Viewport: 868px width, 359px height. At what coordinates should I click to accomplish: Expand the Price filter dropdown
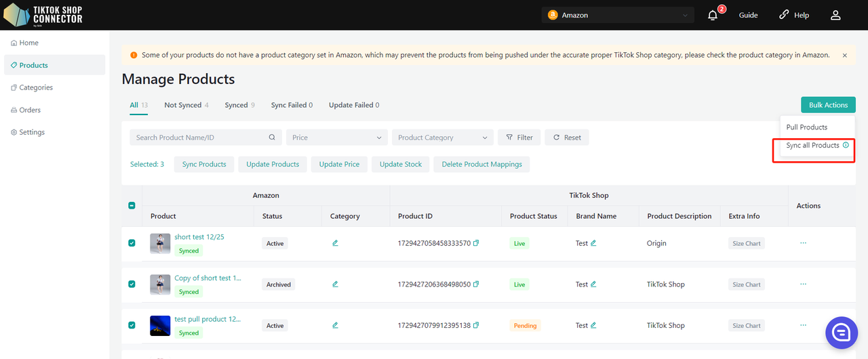pos(336,138)
